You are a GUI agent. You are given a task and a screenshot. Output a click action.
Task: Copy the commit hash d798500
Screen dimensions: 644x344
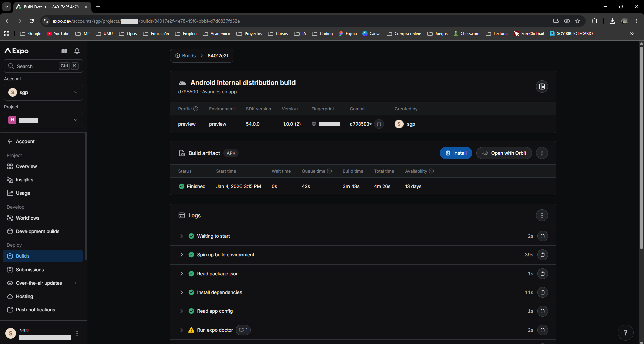[379, 124]
